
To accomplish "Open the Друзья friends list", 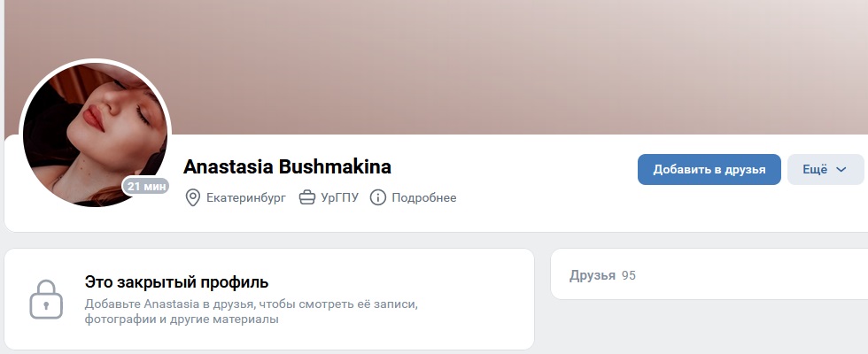I will [593, 275].
